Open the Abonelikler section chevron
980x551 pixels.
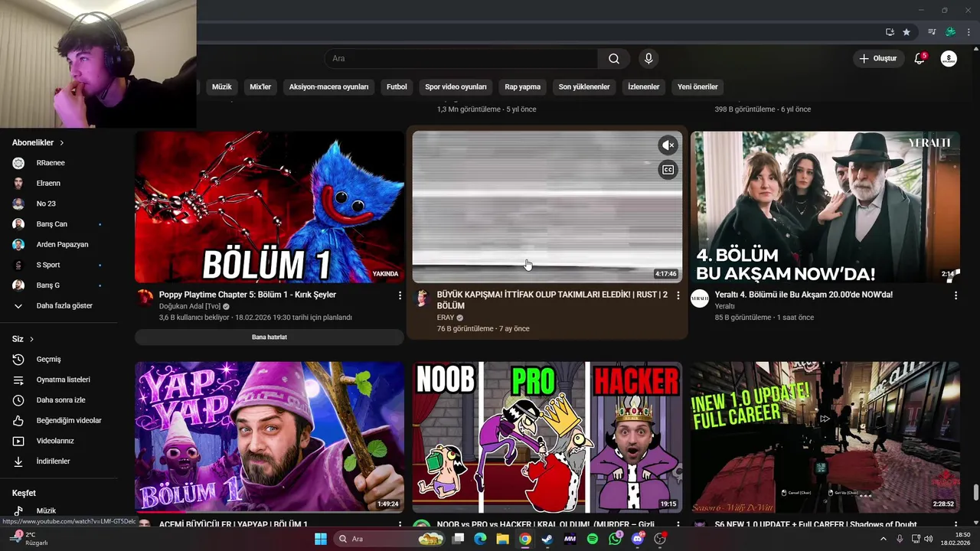coord(62,143)
